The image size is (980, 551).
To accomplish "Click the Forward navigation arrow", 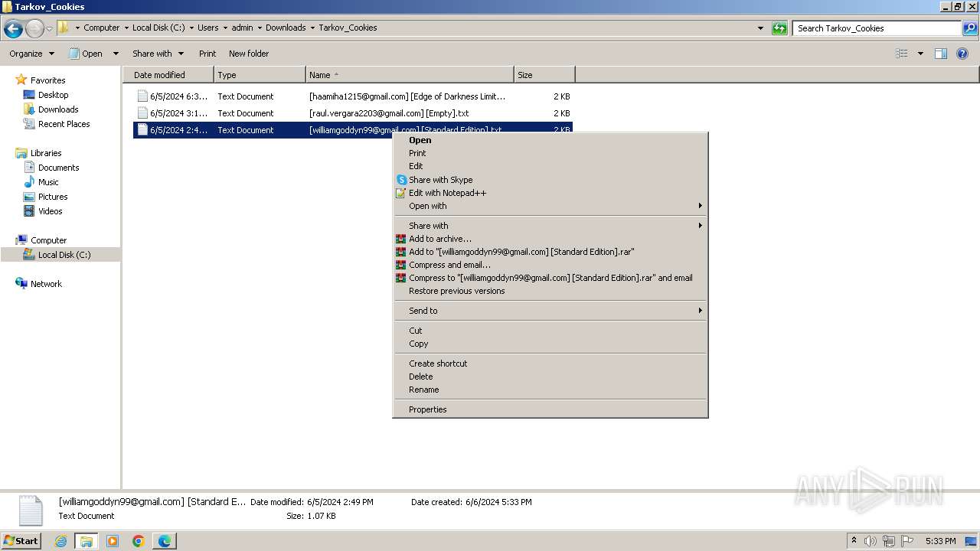I will [x=34, y=29].
